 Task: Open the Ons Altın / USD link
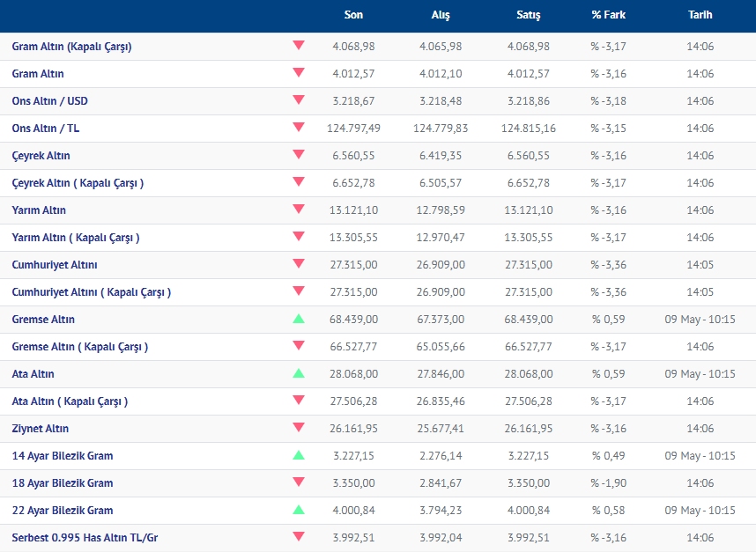[49, 101]
